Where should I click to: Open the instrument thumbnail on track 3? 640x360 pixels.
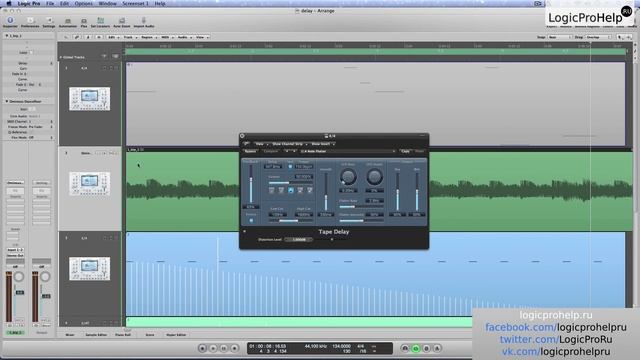[x=89, y=268]
